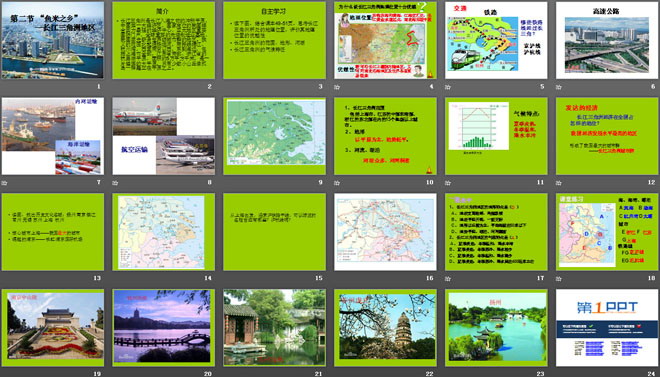Image resolution: width=660 pixels, height=377 pixels.
Task: Click the animation star icon under slide 4
Action: (x=337, y=87)
